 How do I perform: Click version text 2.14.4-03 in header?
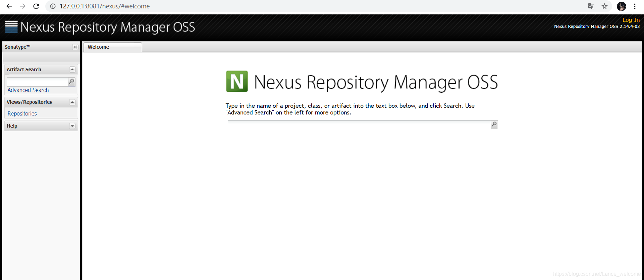pos(630,27)
